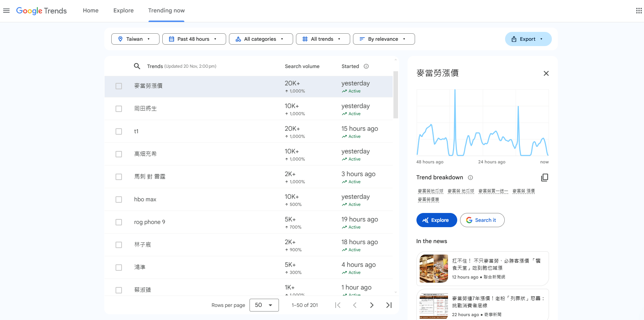Click the 林子宸 trend name

[x=142, y=245]
